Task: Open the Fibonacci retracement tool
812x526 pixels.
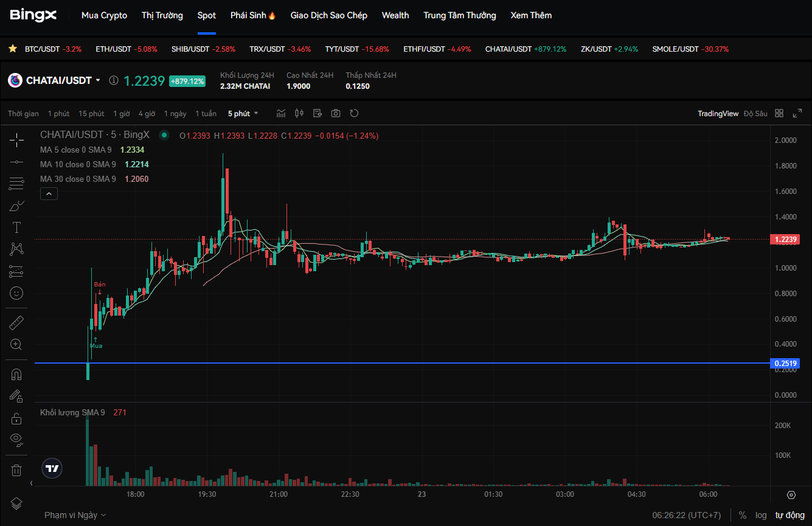Action: [x=16, y=184]
